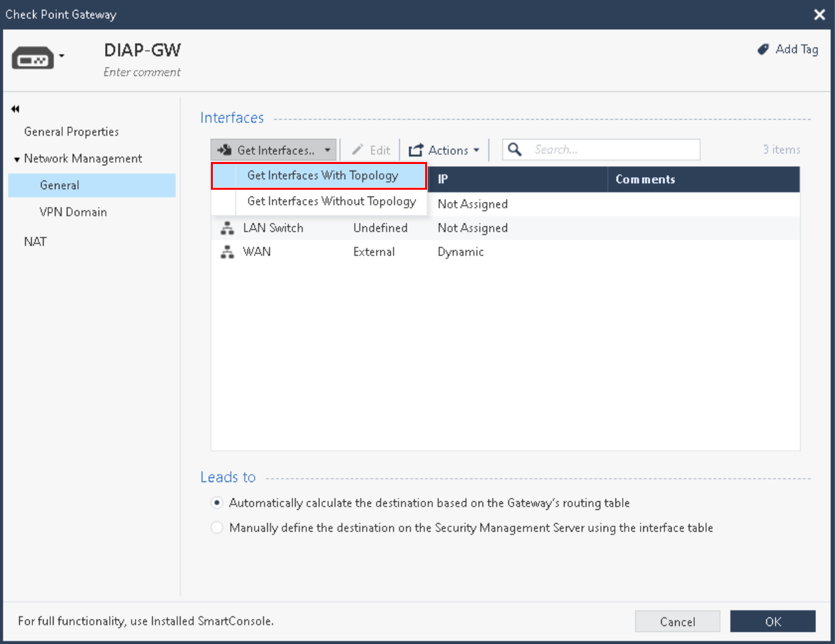
Task: Focus the interfaces Search field
Action: [601, 149]
